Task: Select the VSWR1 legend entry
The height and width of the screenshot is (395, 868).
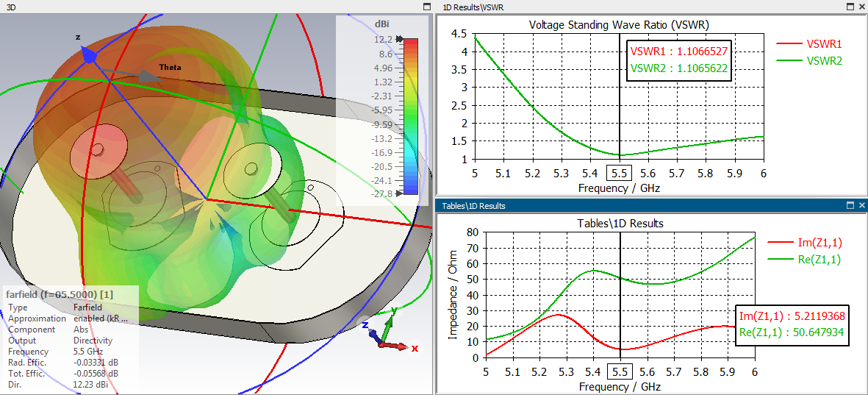Action: pos(808,43)
